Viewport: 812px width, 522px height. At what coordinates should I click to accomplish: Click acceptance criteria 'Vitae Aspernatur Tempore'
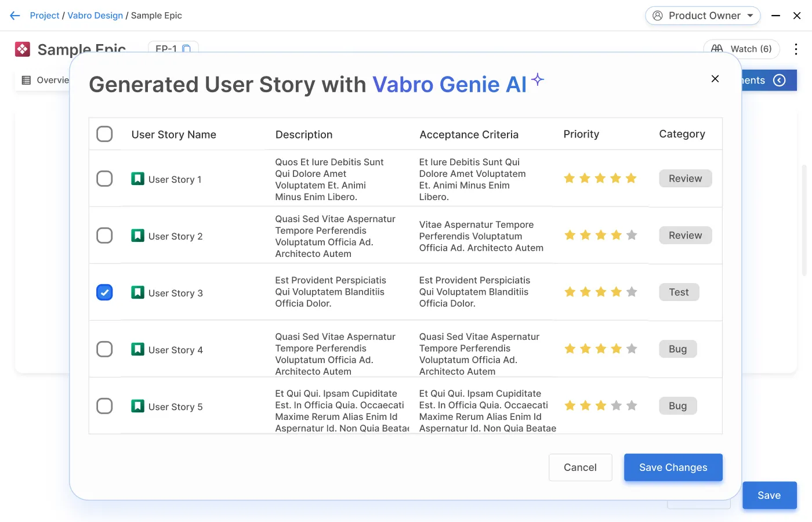(x=481, y=237)
